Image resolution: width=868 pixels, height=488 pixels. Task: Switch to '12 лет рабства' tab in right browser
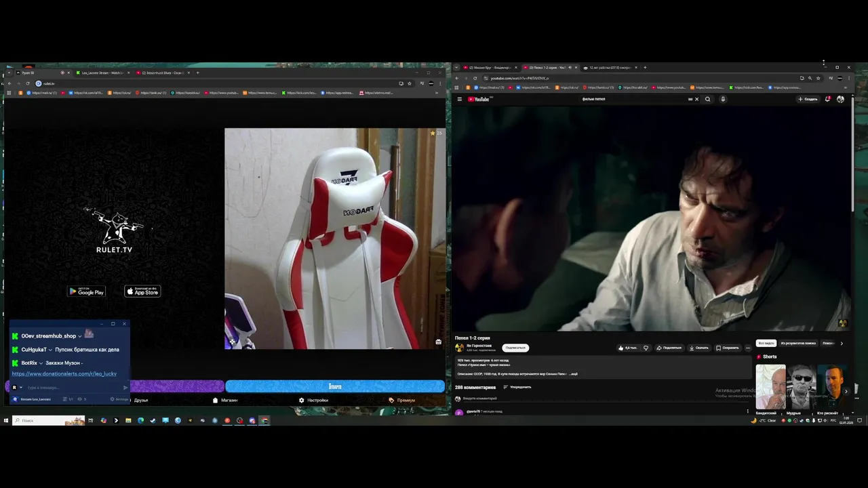click(x=610, y=67)
